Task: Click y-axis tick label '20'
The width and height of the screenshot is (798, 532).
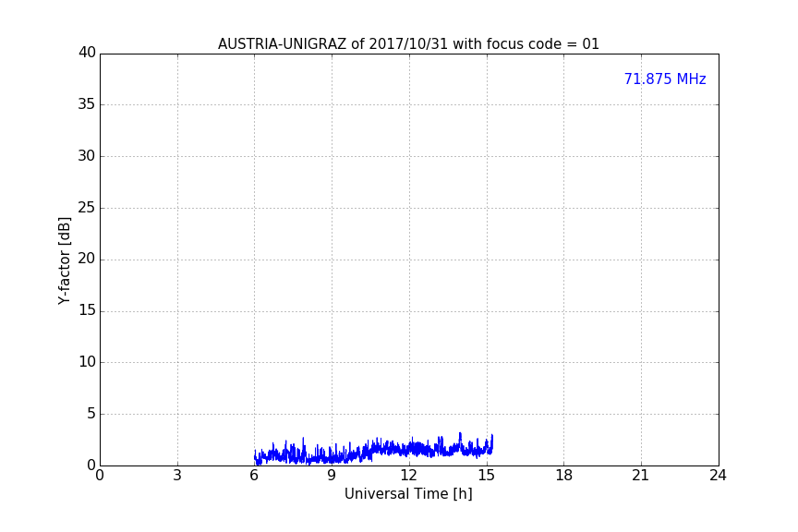Action: pos(87,259)
